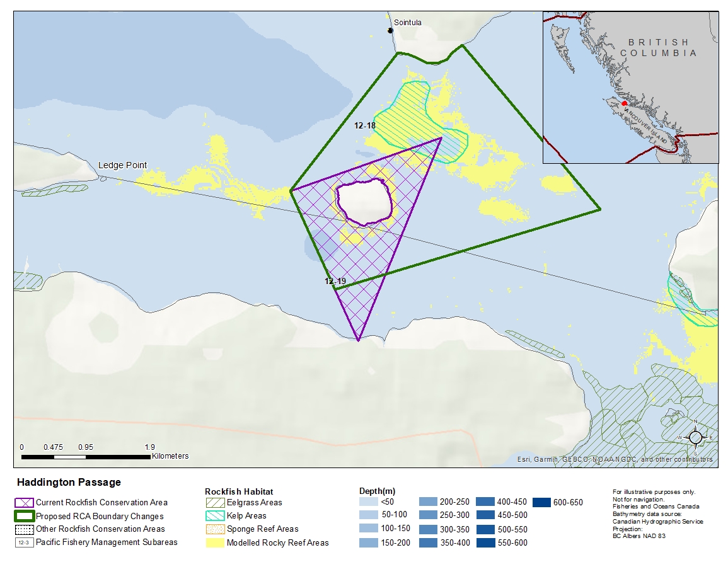Click the Sointula black point marker
728x562 pixels.
click(391, 30)
